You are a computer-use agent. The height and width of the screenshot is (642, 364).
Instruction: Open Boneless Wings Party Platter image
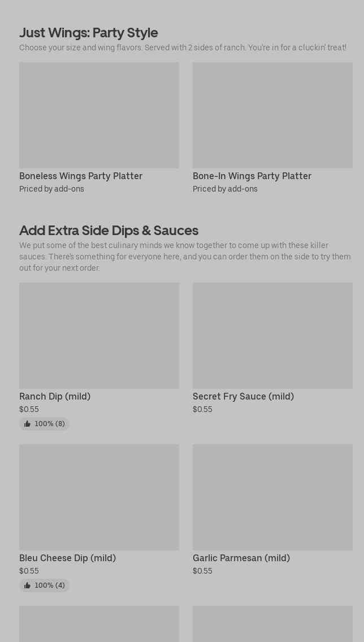pos(99,115)
